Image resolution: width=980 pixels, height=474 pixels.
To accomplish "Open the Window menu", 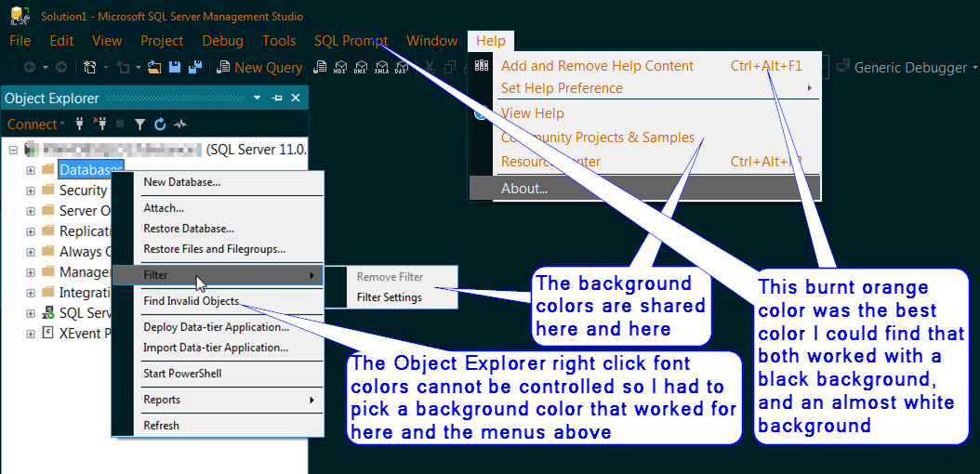I will [431, 41].
